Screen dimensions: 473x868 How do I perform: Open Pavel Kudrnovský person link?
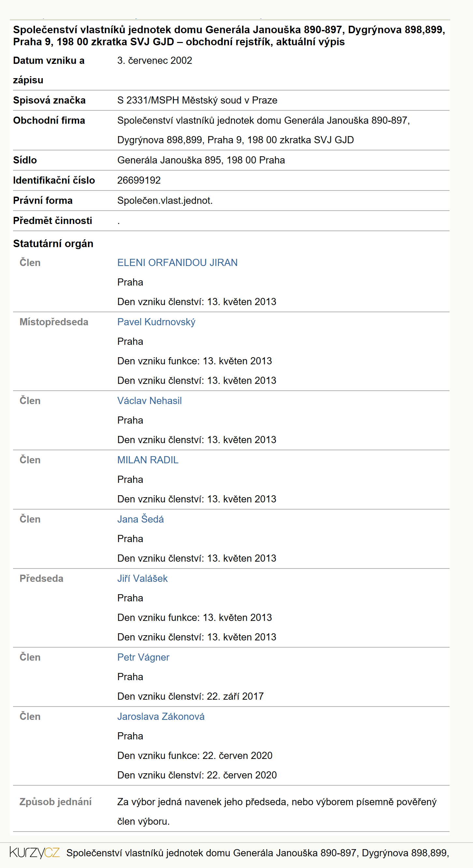tap(156, 322)
